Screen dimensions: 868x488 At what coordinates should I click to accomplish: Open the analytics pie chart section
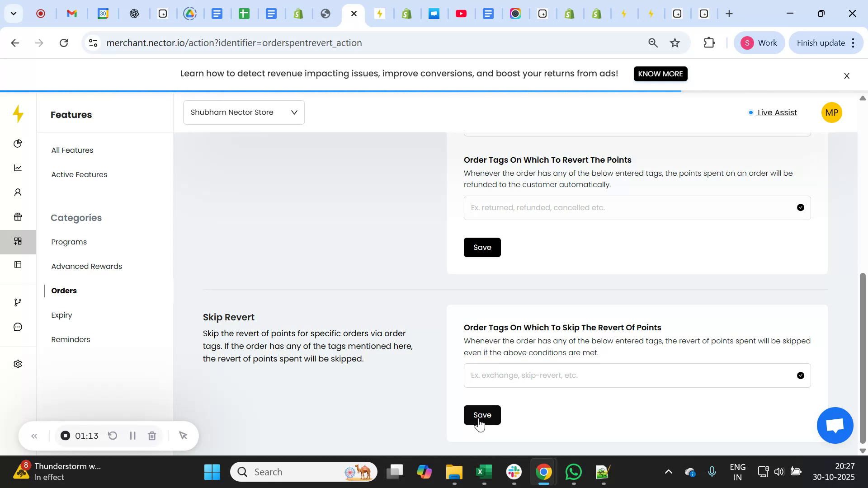[x=18, y=144]
